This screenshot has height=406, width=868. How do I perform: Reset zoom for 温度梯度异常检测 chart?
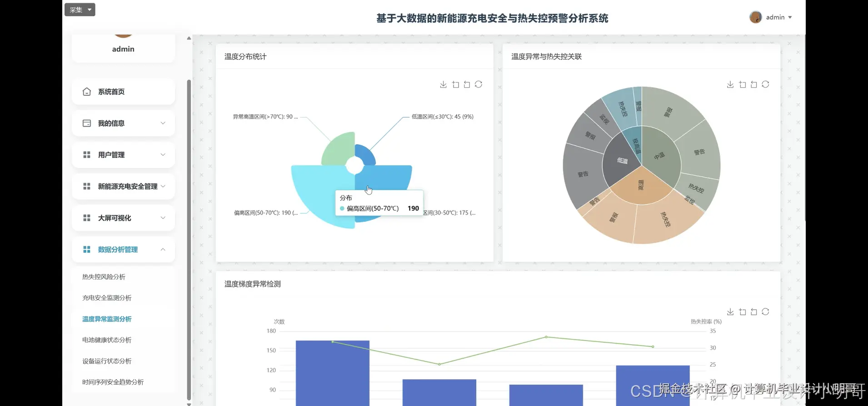(754, 312)
